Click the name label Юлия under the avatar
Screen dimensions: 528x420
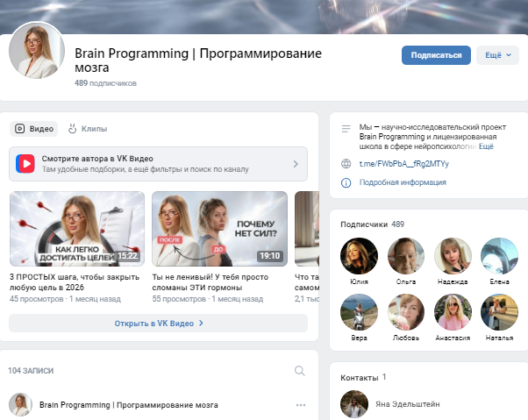[359, 281]
